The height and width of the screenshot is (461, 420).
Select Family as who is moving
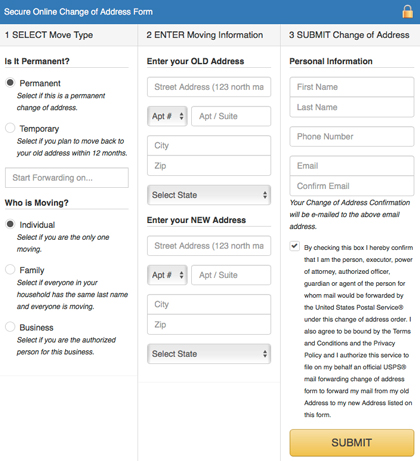[x=10, y=269]
